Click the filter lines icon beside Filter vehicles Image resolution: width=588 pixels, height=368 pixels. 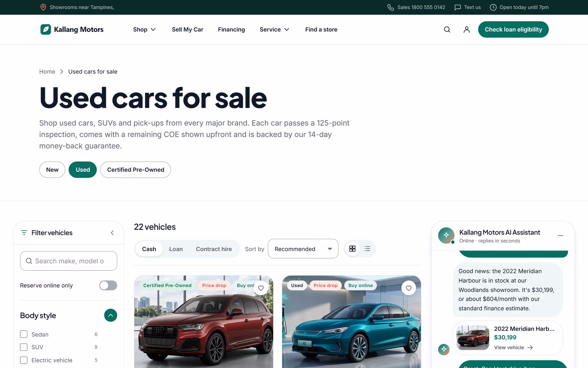click(24, 233)
